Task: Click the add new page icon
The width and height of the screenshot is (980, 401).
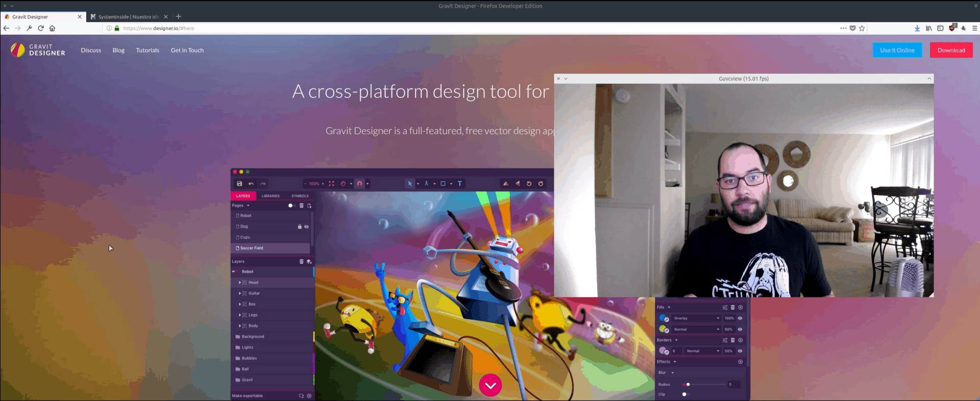Action: pos(309,206)
